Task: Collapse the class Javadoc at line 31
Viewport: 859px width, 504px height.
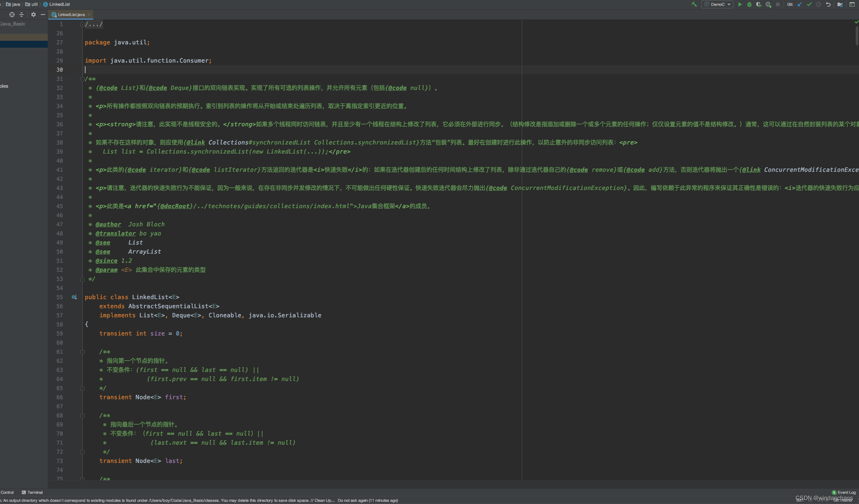Action: pyautogui.click(x=82, y=79)
